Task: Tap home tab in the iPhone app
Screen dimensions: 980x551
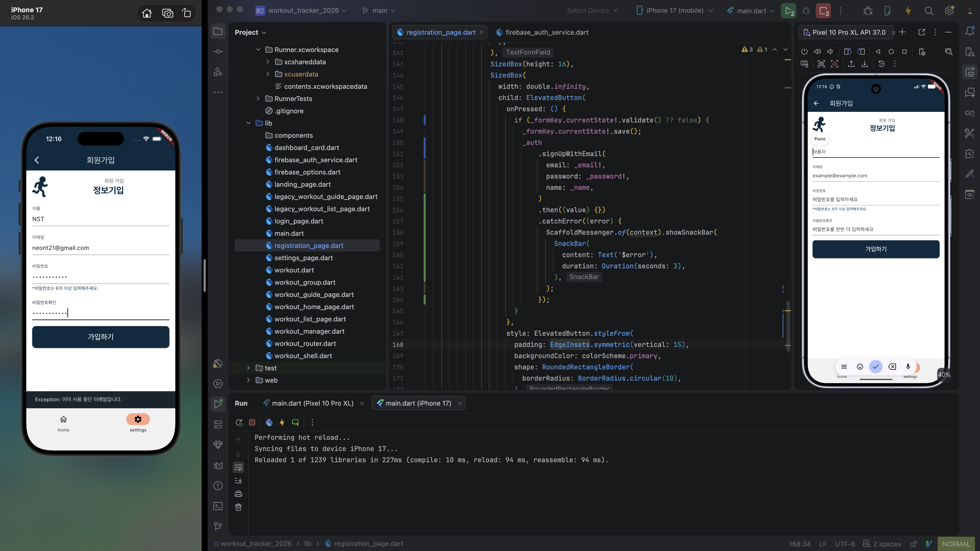Action: [64, 423]
